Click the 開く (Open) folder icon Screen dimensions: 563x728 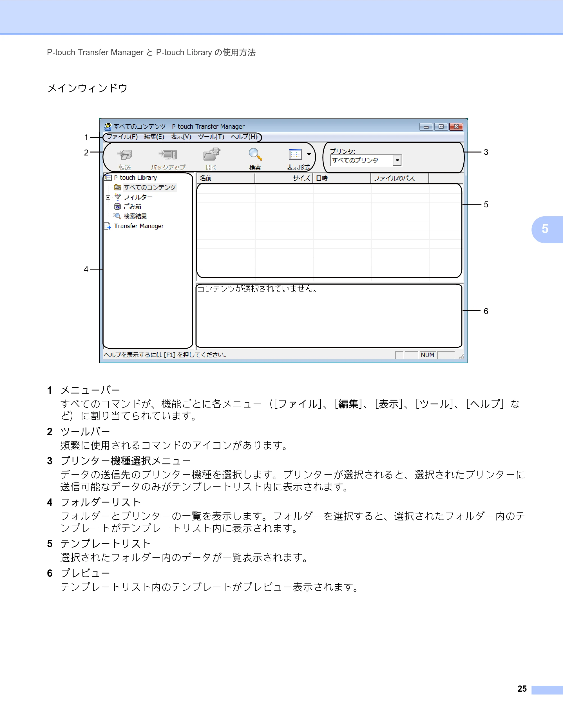(211, 154)
